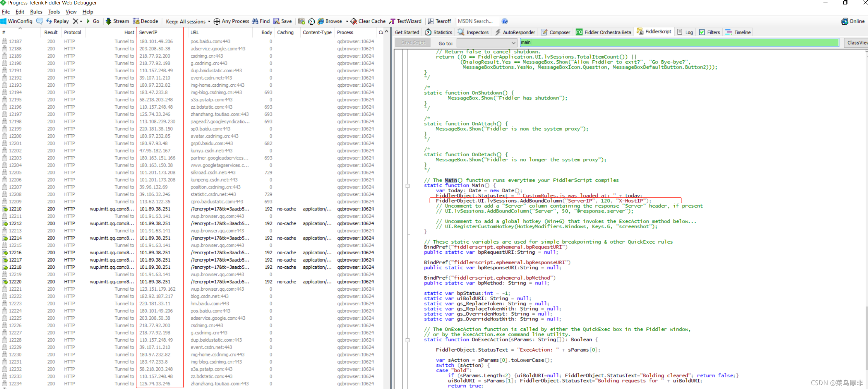Viewport: 868px width, 389px height.
Task: Switch to the Get Started tab
Action: coord(407,32)
